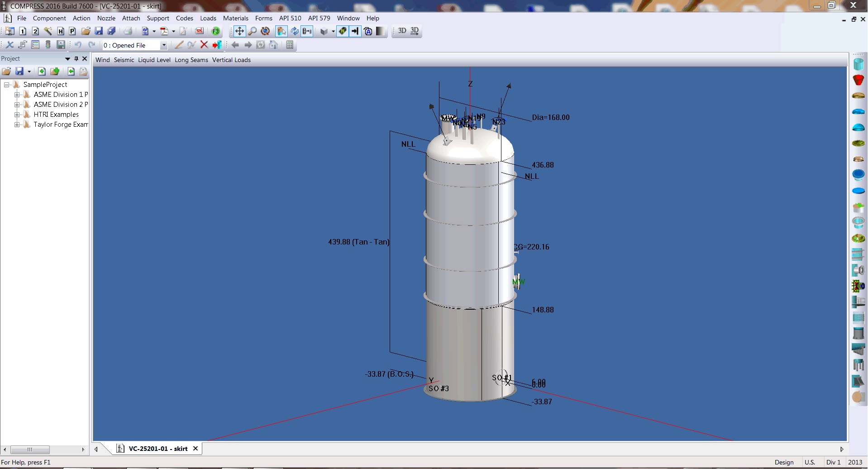Open the Materials menu
The width and height of the screenshot is (868, 469).
[236, 18]
